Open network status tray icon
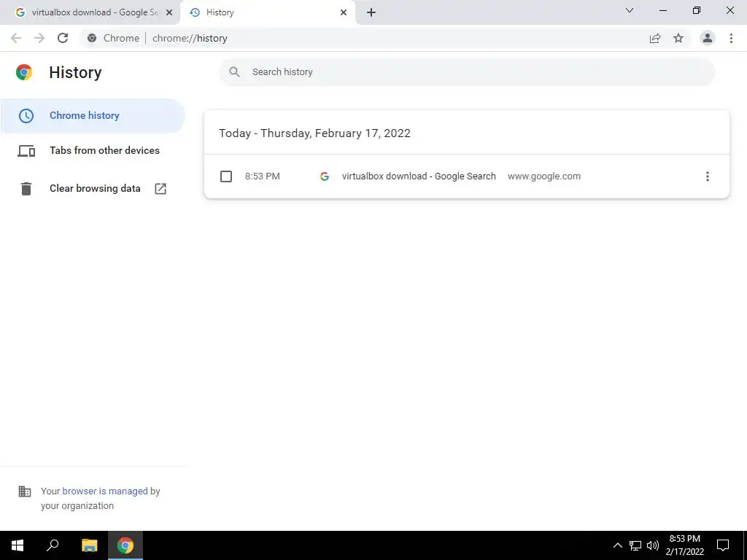This screenshot has height=560, width=747. tap(635, 545)
